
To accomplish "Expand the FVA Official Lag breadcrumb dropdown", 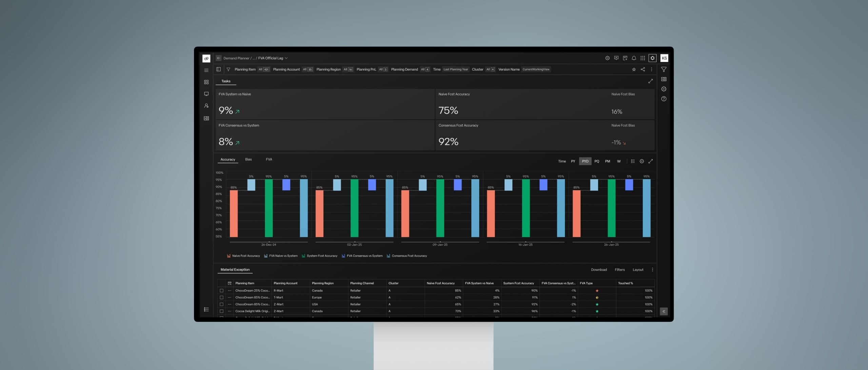I will pyautogui.click(x=286, y=58).
